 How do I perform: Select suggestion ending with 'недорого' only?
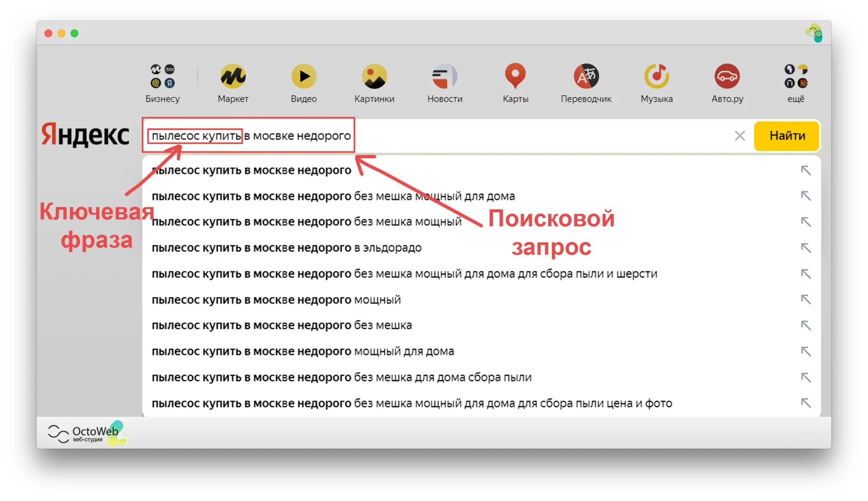(x=481, y=170)
